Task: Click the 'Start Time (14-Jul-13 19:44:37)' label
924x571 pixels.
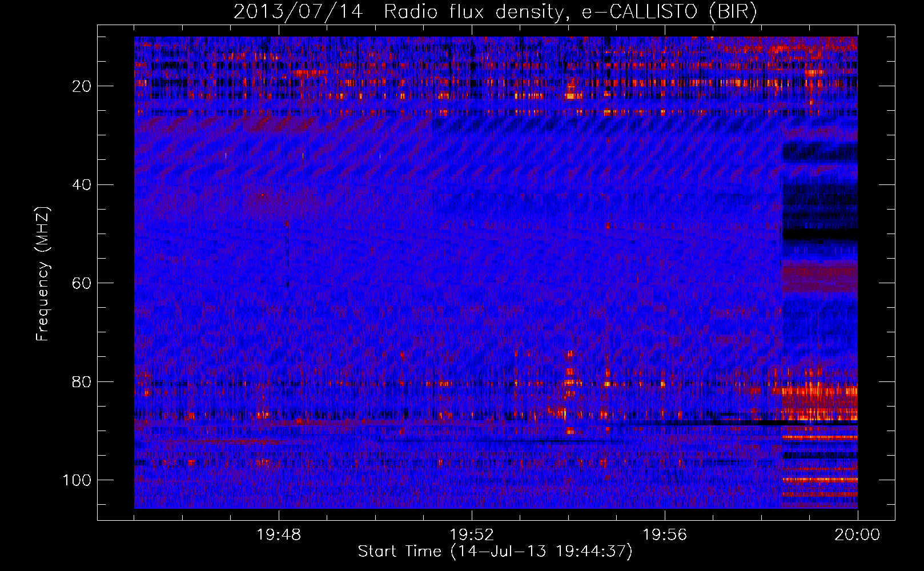Action: coord(495,552)
